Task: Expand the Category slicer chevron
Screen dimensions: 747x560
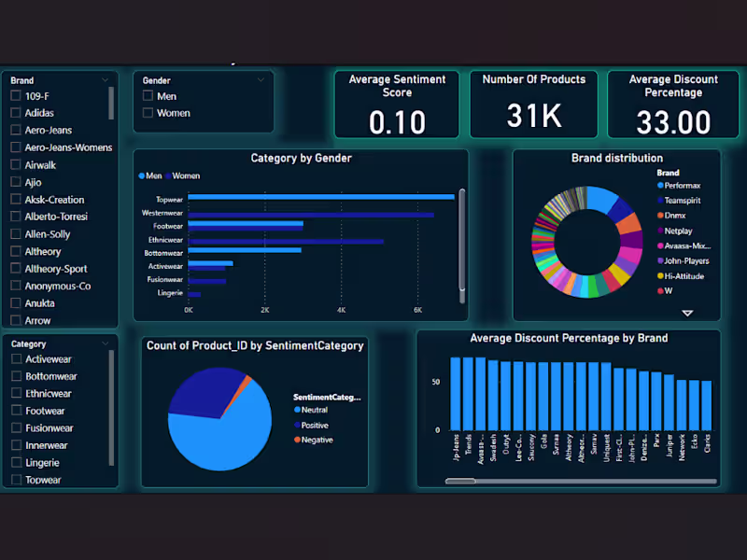Action: coord(106,343)
